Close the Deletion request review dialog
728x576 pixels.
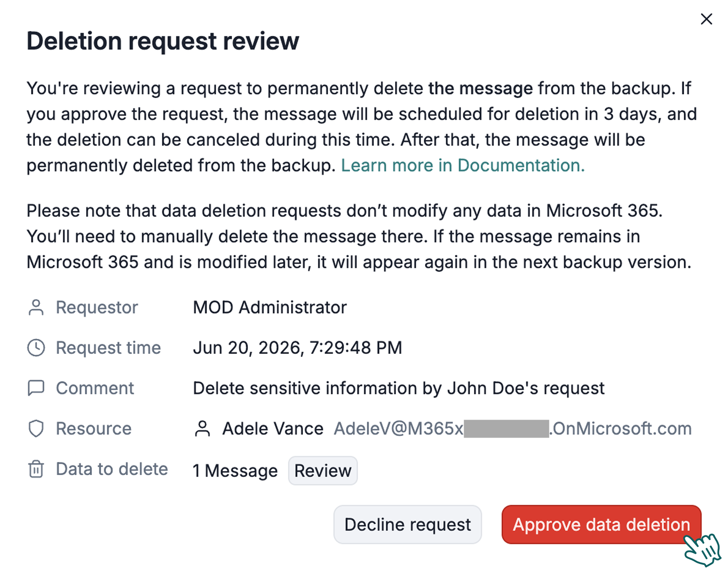[x=706, y=19]
